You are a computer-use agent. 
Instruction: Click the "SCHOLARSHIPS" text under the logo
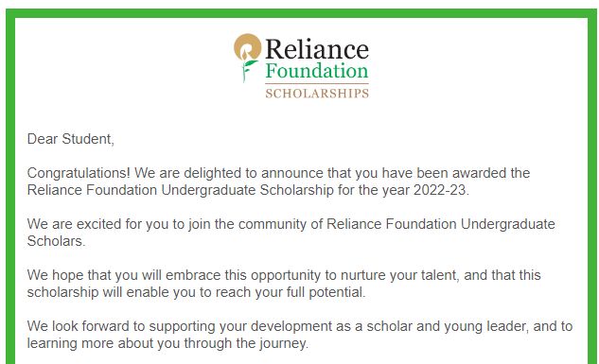(317, 94)
